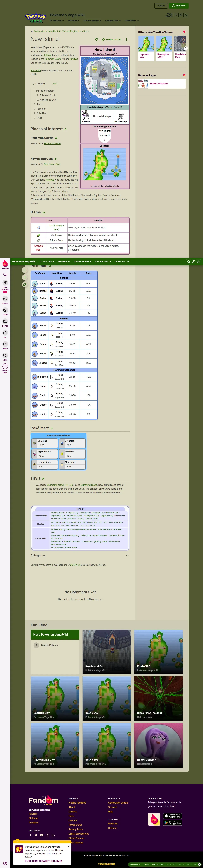Screen dimensions: 203x868
Task: Jump to Pokémon Castle in Contents
Action: pyautogui.click(x=47, y=95)
